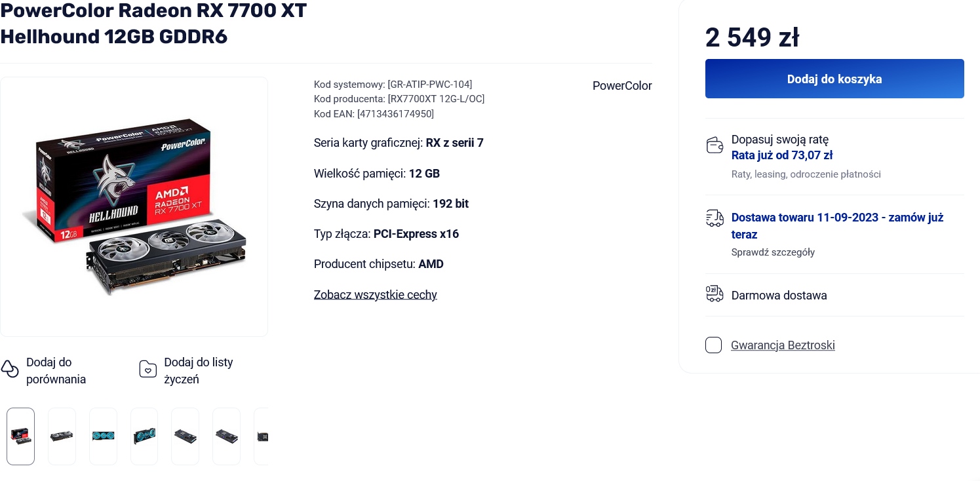
Task: Click the compare scales icon
Action: (x=10, y=369)
